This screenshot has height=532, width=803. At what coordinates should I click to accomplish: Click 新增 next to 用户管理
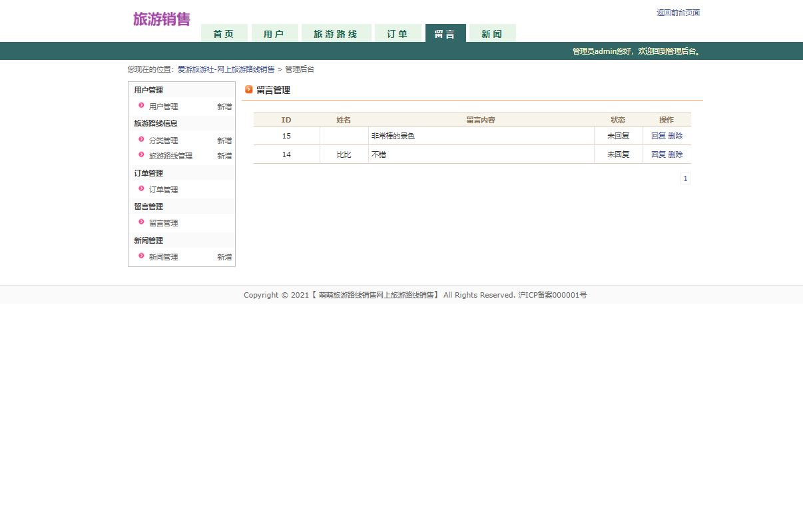(224, 106)
